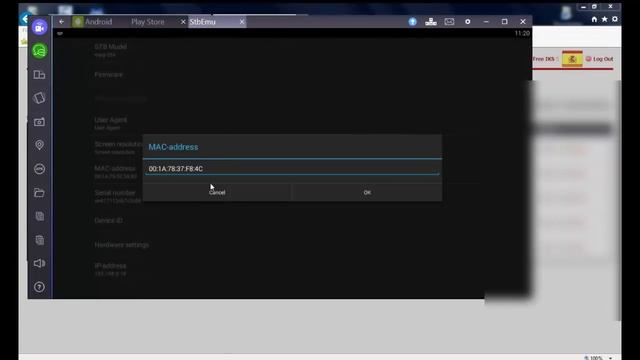Image resolution: width=640 pixels, height=360 pixels.
Task: Click OK in the MAC-address dialog
Action: tap(367, 192)
